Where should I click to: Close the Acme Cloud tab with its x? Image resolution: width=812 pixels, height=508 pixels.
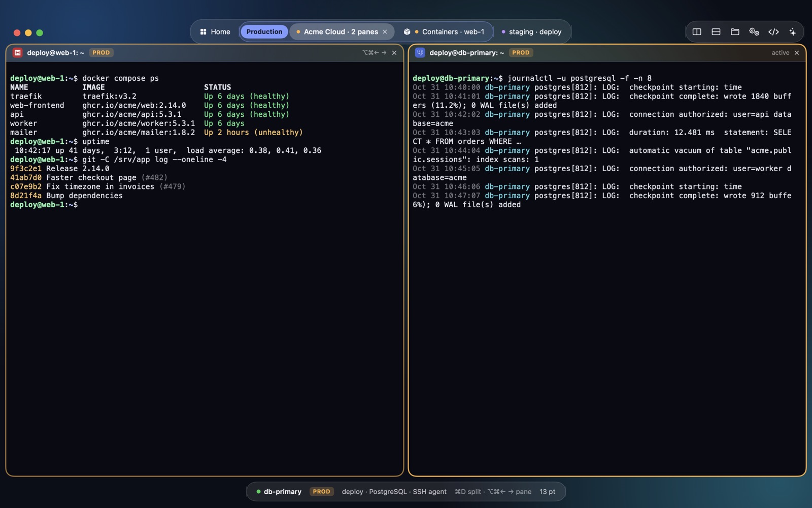point(385,31)
